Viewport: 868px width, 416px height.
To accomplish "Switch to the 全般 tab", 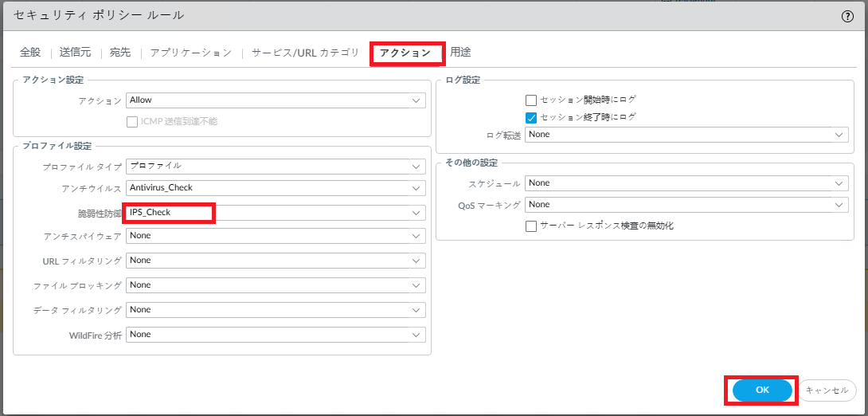I will pyautogui.click(x=30, y=53).
